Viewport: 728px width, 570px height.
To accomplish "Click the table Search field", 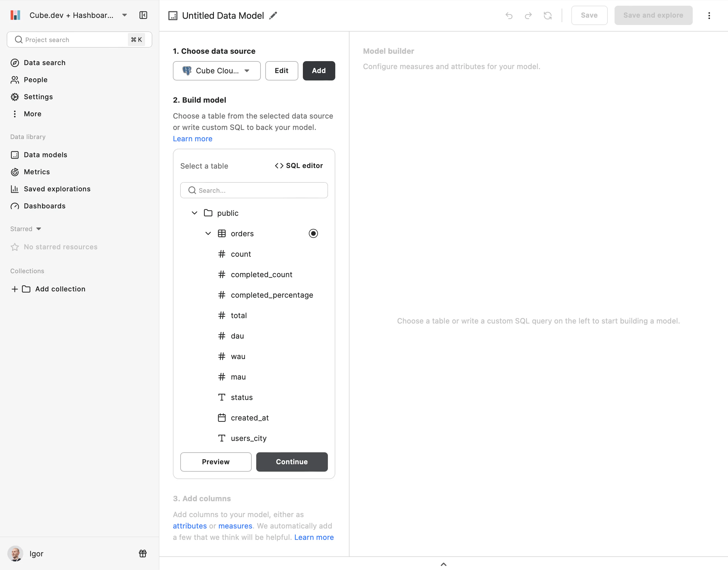I will pyautogui.click(x=254, y=190).
